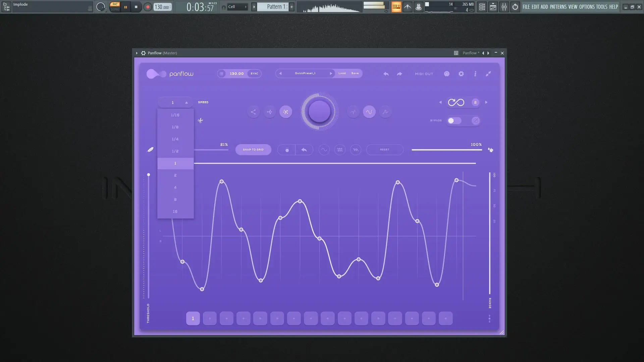Click the info icon in Panflow
644x362 pixels.
475,74
